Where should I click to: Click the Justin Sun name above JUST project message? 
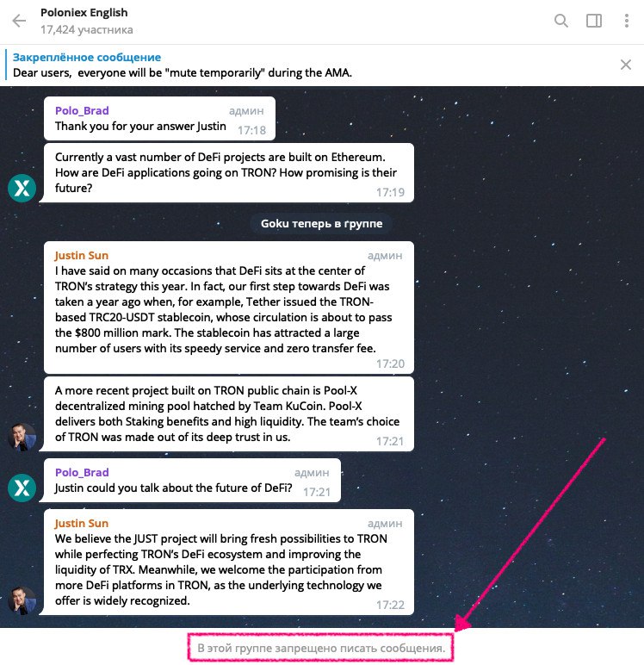tap(82, 524)
